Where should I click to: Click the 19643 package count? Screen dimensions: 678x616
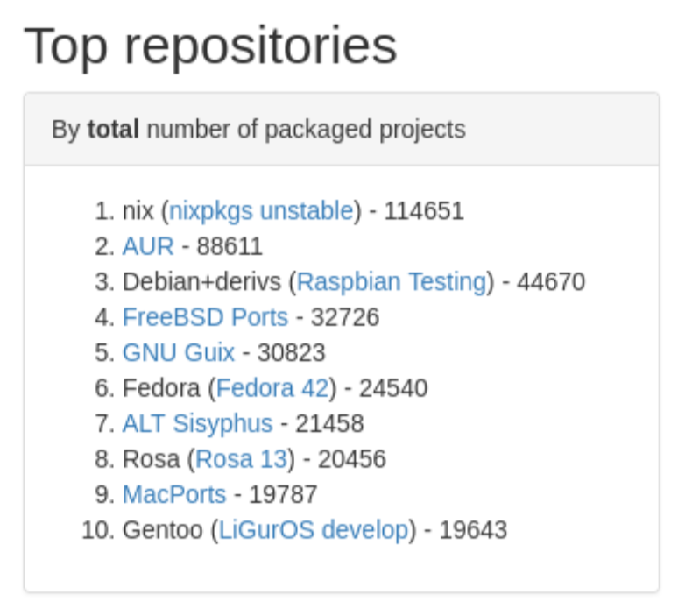[x=473, y=530]
